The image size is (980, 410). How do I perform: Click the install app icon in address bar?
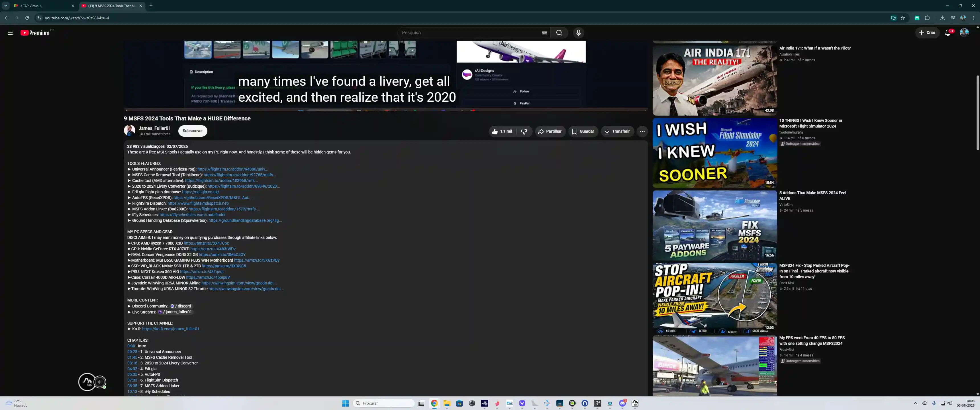click(893, 18)
